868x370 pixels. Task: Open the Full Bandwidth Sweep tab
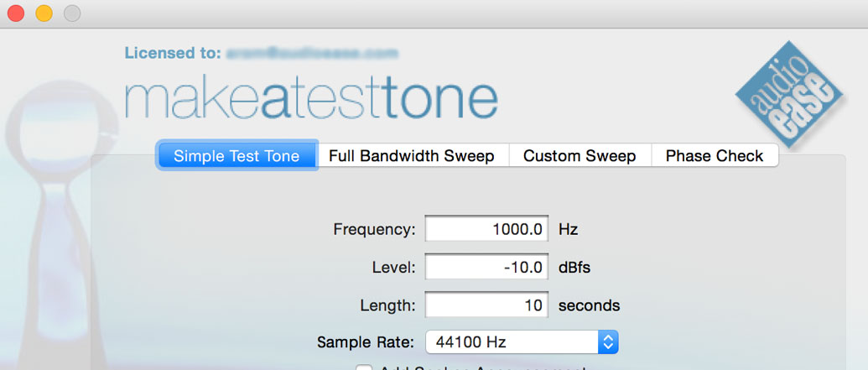[411, 156]
